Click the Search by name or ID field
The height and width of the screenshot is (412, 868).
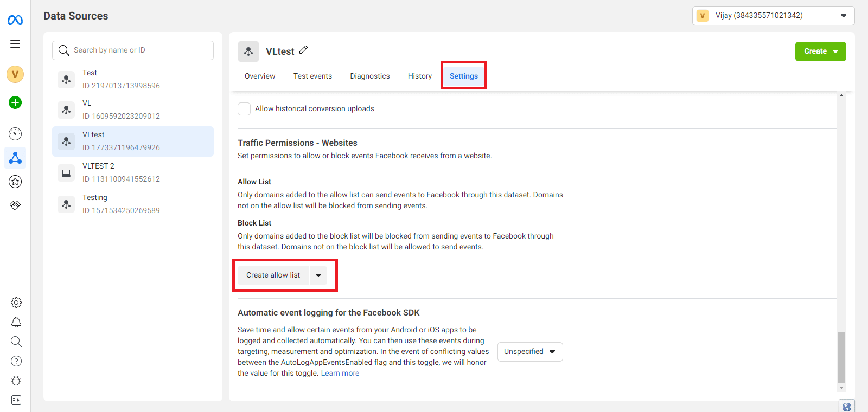coord(133,50)
